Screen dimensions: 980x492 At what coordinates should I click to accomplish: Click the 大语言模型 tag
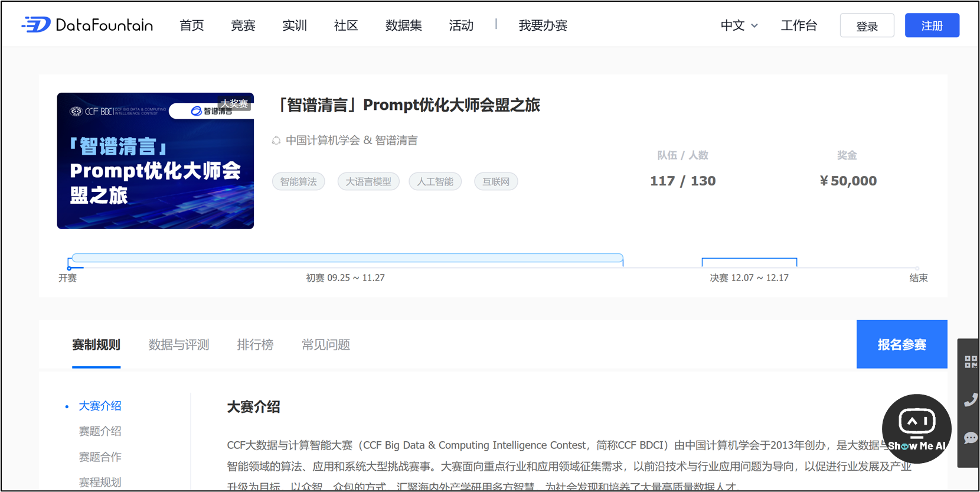click(368, 181)
